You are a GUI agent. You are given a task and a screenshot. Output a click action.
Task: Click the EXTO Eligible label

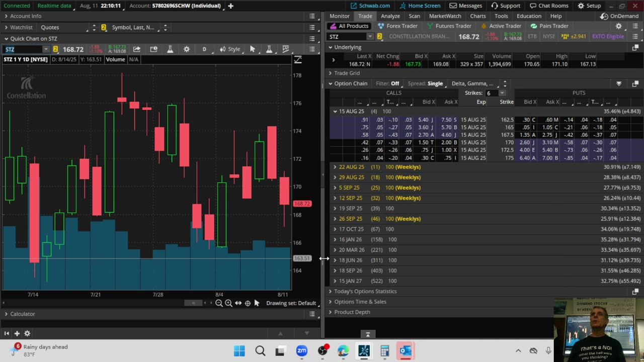click(x=608, y=37)
